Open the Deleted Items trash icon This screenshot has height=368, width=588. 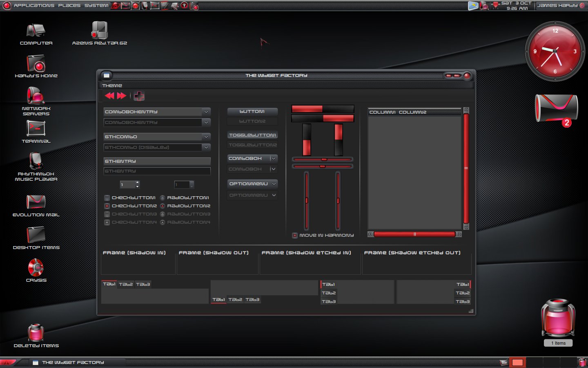point(36,332)
